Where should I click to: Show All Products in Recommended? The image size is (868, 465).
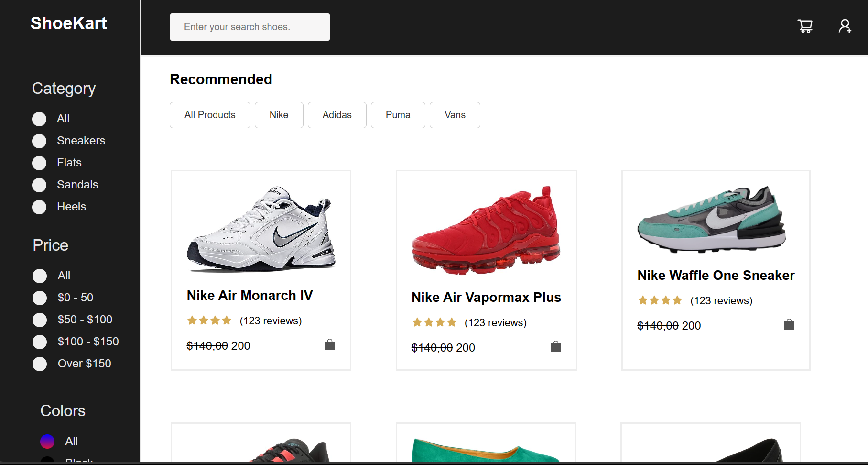tap(210, 115)
